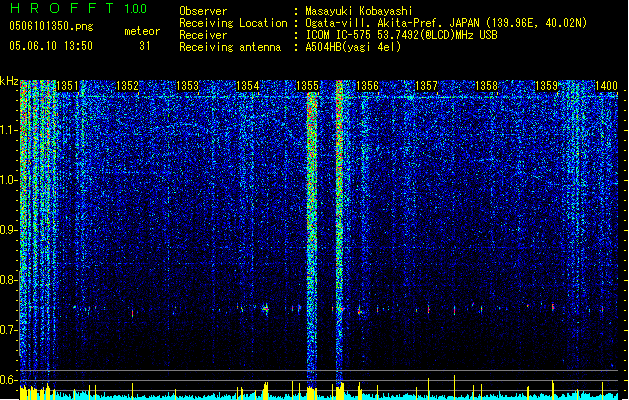Image resolution: width=629 pixels, height=400 pixels.
Task: Click the Receiver label
Action: tap(203, 35)
